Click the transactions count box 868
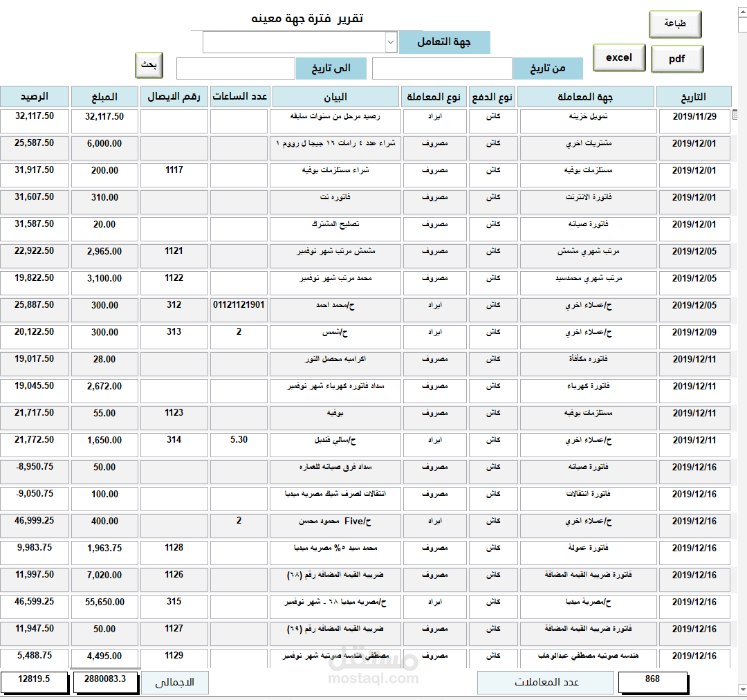Viewport: 747px width, 700px height. point(653,682)
